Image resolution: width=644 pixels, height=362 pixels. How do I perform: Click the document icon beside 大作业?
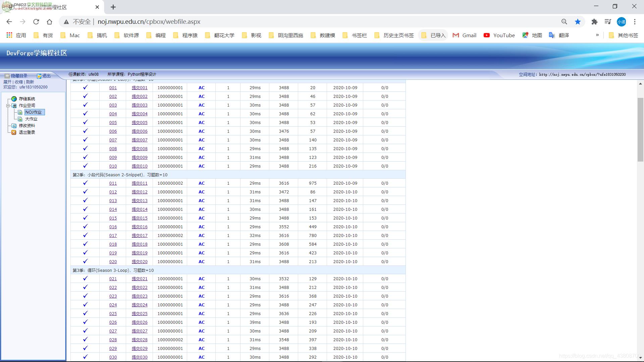20,119
